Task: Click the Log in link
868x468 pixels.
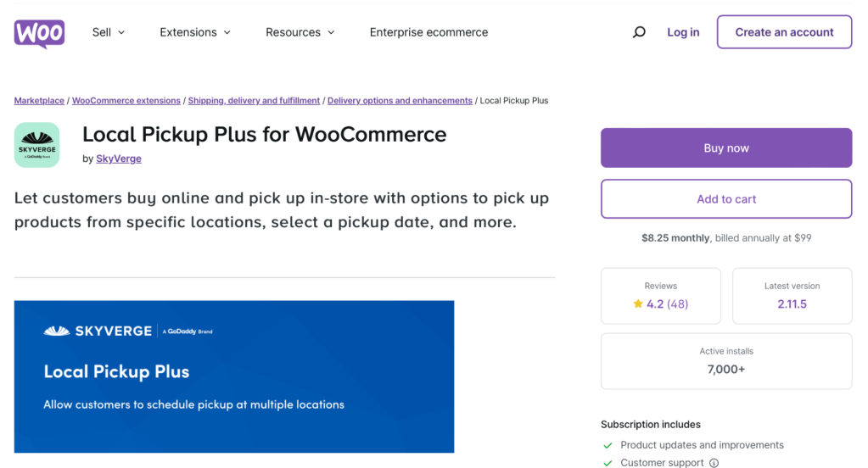Action: pyautogui.click(x=683, y=32)
